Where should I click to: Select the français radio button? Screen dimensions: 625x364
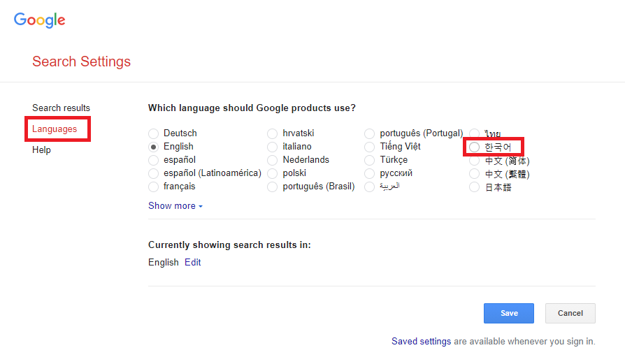[x=154, y=187]
